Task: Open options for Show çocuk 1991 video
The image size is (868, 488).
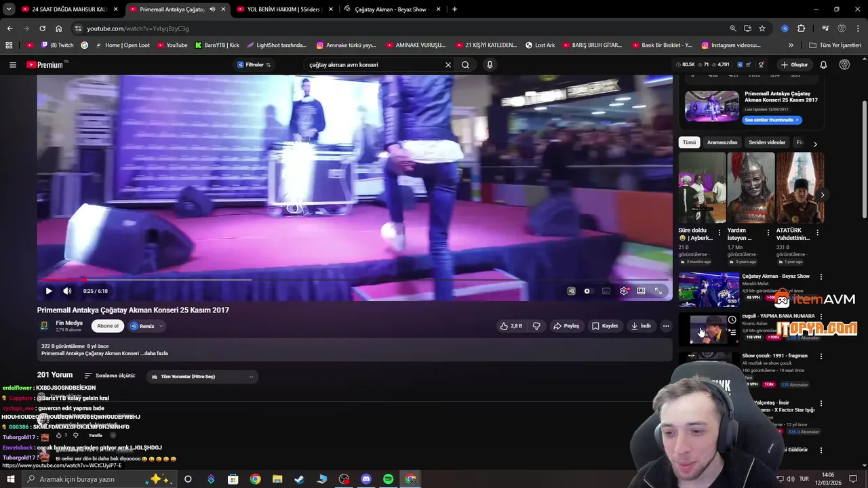Action: coord(821,356)
